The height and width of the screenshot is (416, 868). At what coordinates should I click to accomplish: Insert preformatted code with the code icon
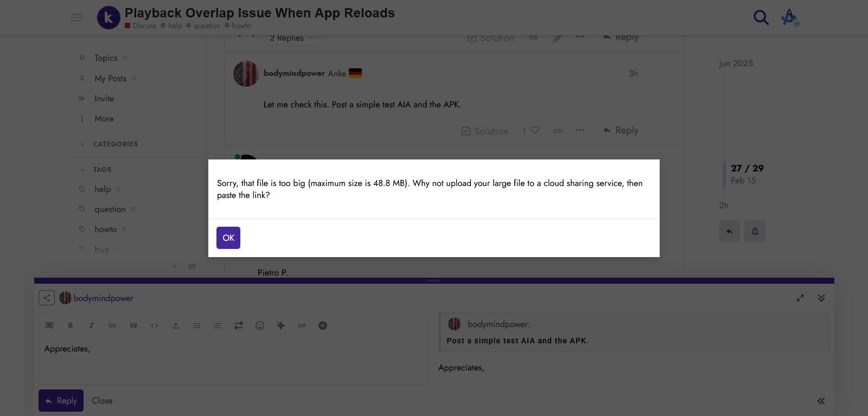[x=155, y=325]
